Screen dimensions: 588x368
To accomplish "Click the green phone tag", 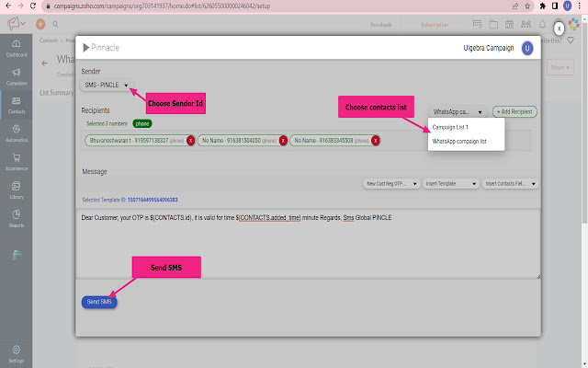I will click(142, 123).
